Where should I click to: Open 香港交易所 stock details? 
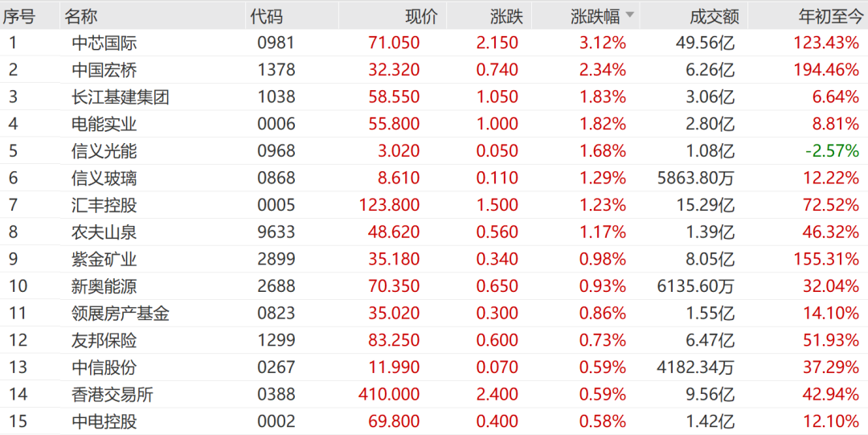[113, 394]
